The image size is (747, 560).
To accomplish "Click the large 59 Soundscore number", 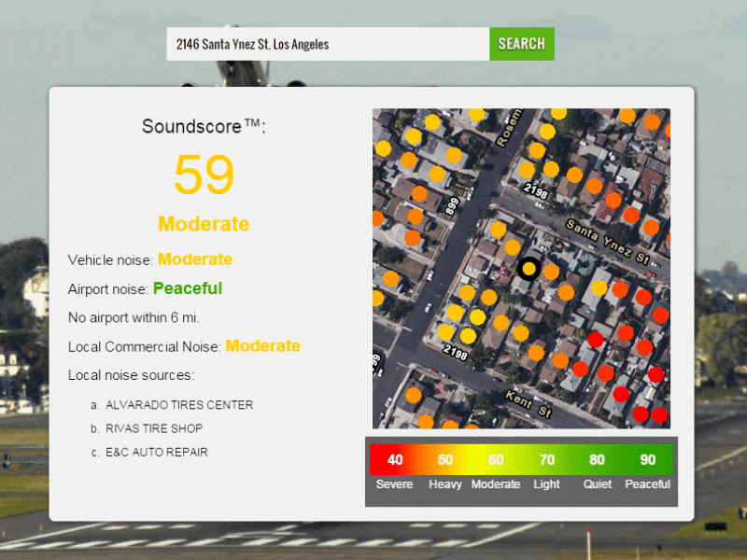I will 204,175.
